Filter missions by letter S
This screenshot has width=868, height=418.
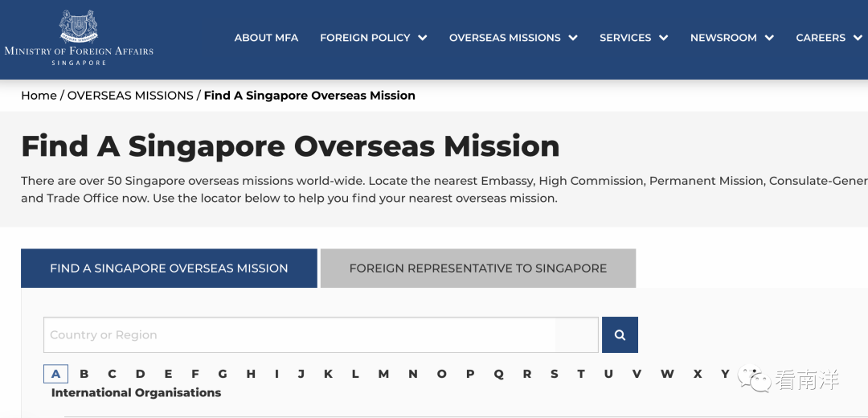(x=554, y=375)
